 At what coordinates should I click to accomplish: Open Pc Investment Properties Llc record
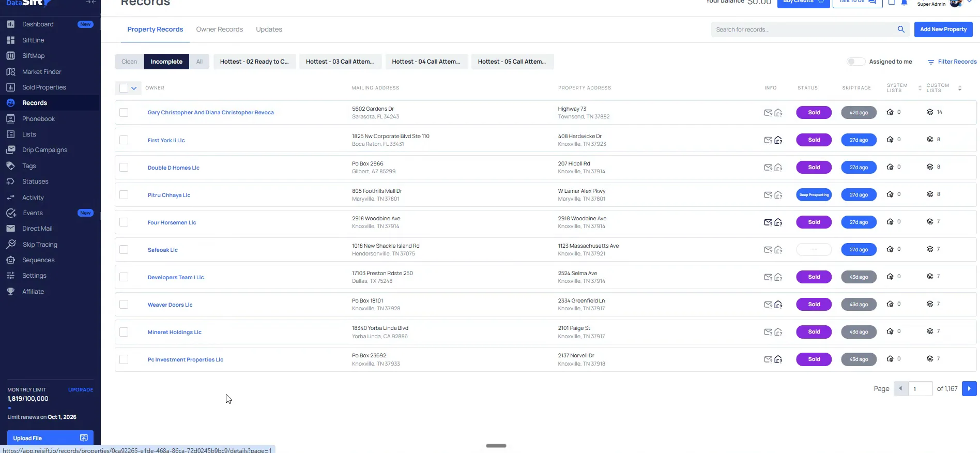[x=186, y=360]
